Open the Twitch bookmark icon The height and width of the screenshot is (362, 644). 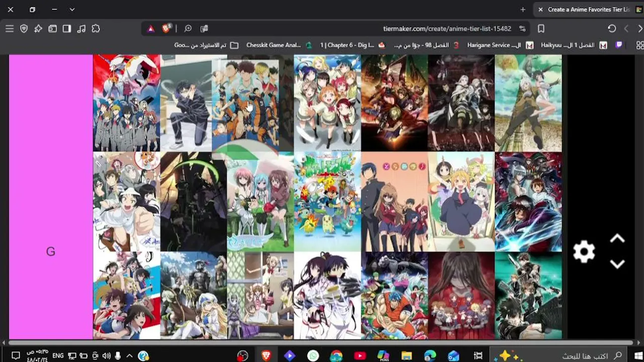pyautogui.click(x=619, y=45)
